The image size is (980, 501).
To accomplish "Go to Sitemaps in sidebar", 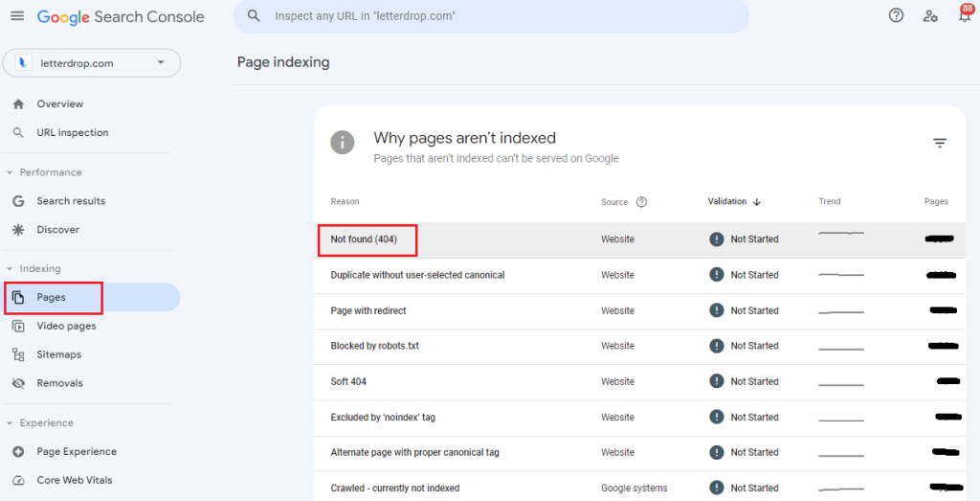I will (x=58, y=354).
